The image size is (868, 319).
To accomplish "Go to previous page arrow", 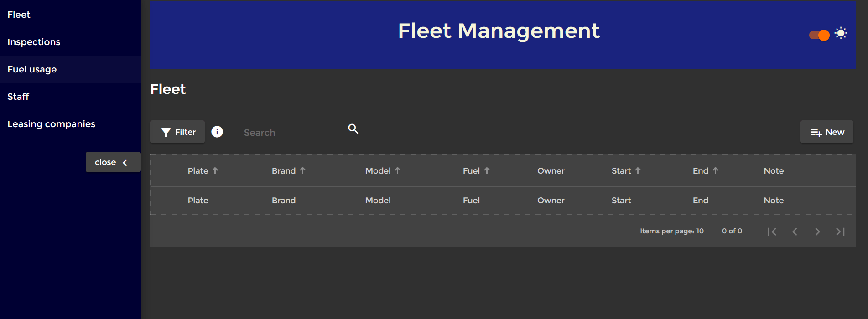I will 795,232.
